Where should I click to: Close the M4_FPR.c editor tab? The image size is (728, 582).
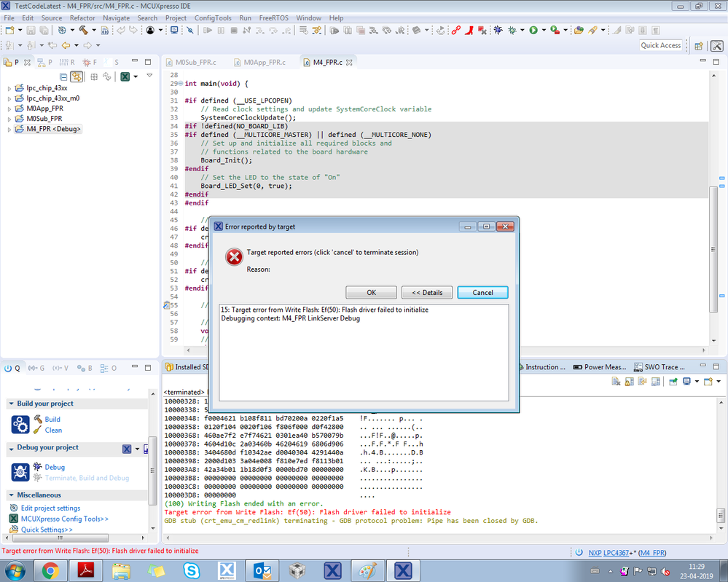pyautogui.click(x=349, y=62)
